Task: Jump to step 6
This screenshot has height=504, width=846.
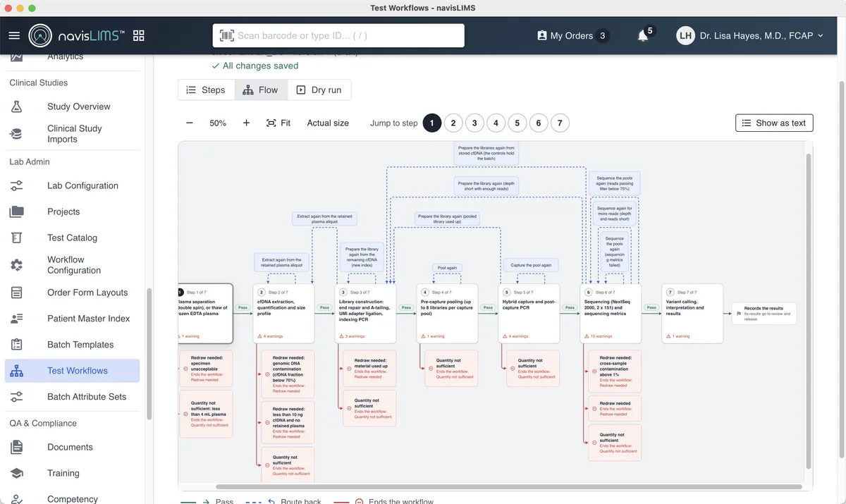Action: click(x=538, y=123)
